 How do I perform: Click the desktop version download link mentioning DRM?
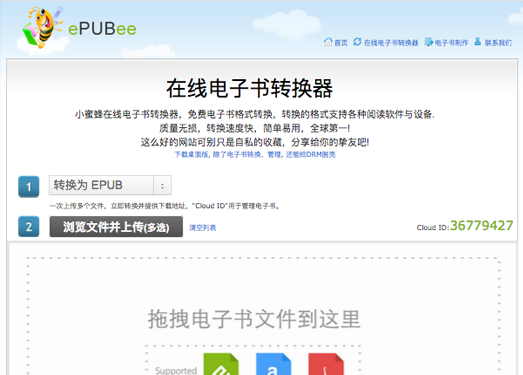click(255, 154)
